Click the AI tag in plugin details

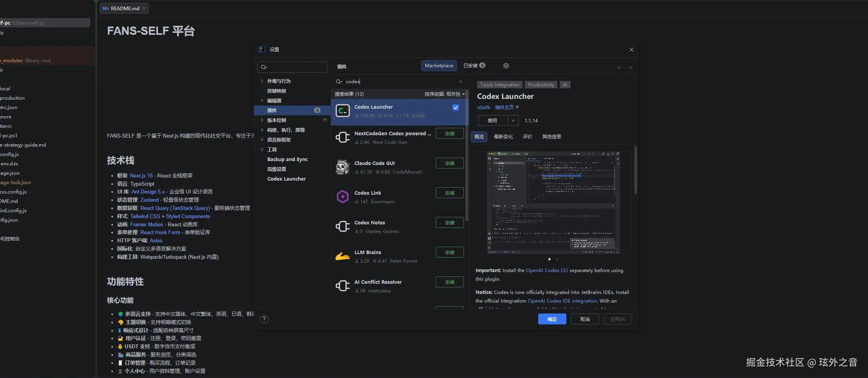point(565,85)
